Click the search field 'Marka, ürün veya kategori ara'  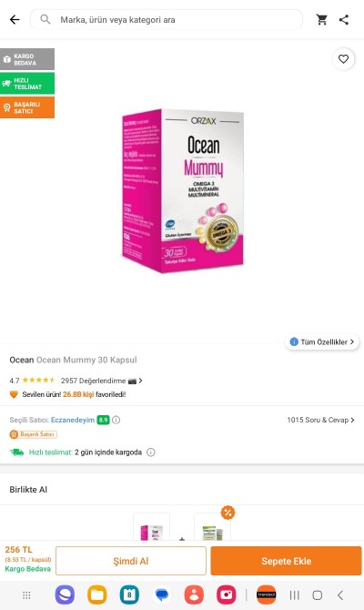click(x=167, y=19)
